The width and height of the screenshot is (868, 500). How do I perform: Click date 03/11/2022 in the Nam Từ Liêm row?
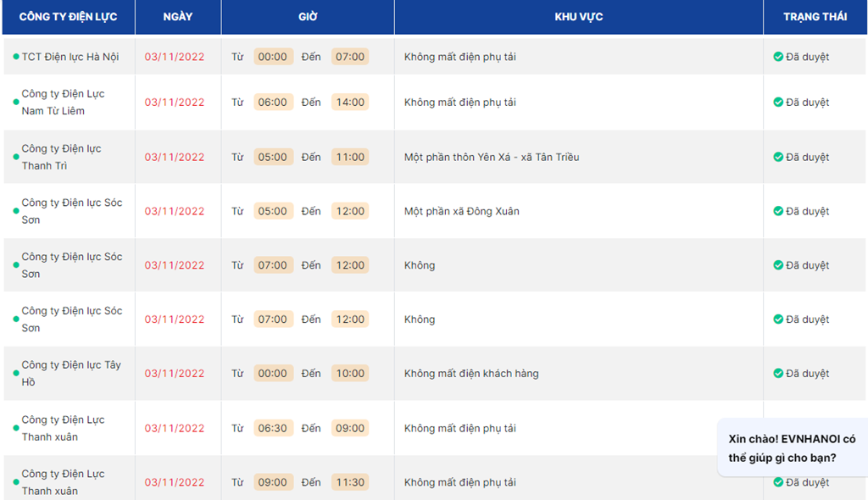point(175,102)
